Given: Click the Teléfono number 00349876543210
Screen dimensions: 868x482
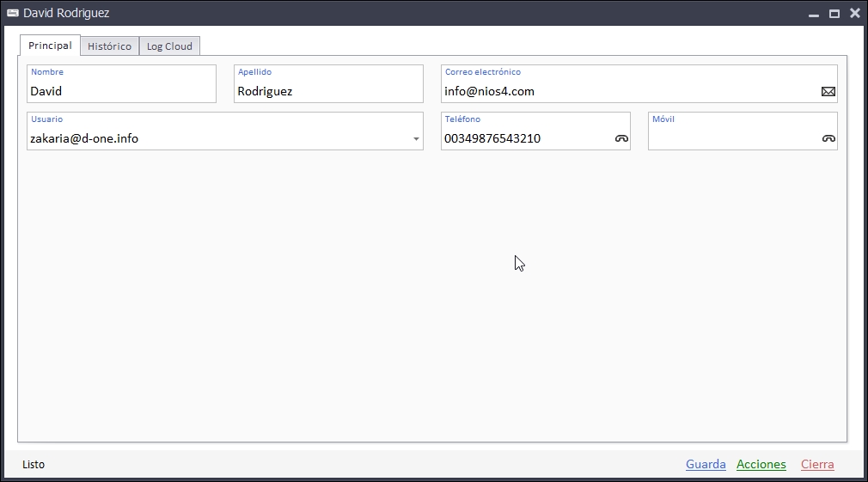Looking at the screenshot, I should (492, 138).
